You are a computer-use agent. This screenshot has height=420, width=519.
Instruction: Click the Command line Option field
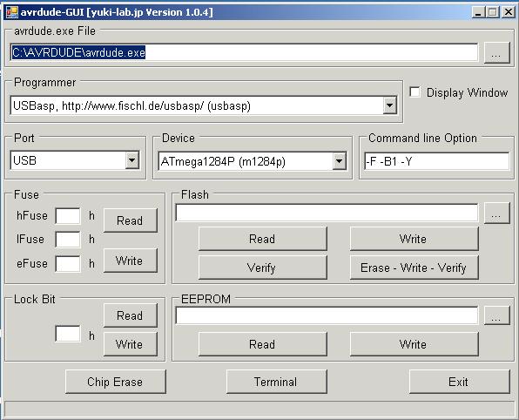pos(436,161)
